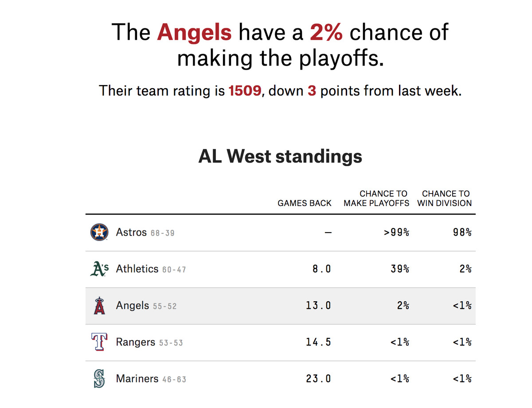Open the Mariners team name

(x=137, y=379)
